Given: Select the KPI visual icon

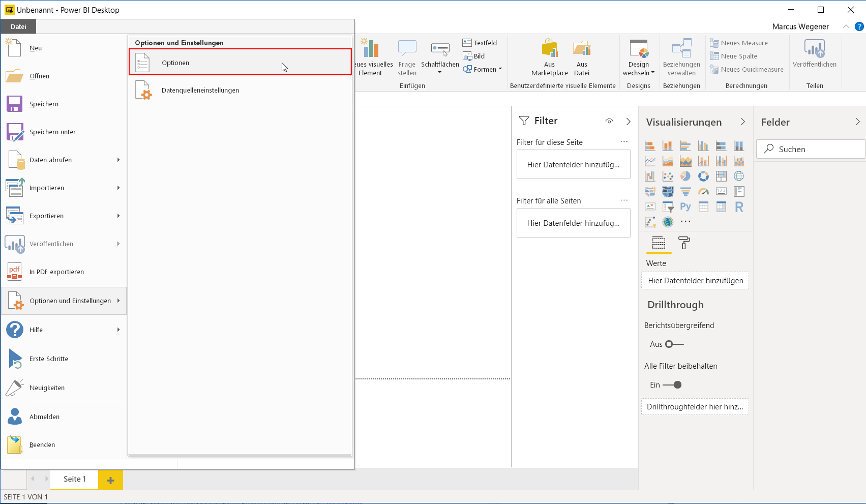Looking at the screenshot, I should 650,206.
